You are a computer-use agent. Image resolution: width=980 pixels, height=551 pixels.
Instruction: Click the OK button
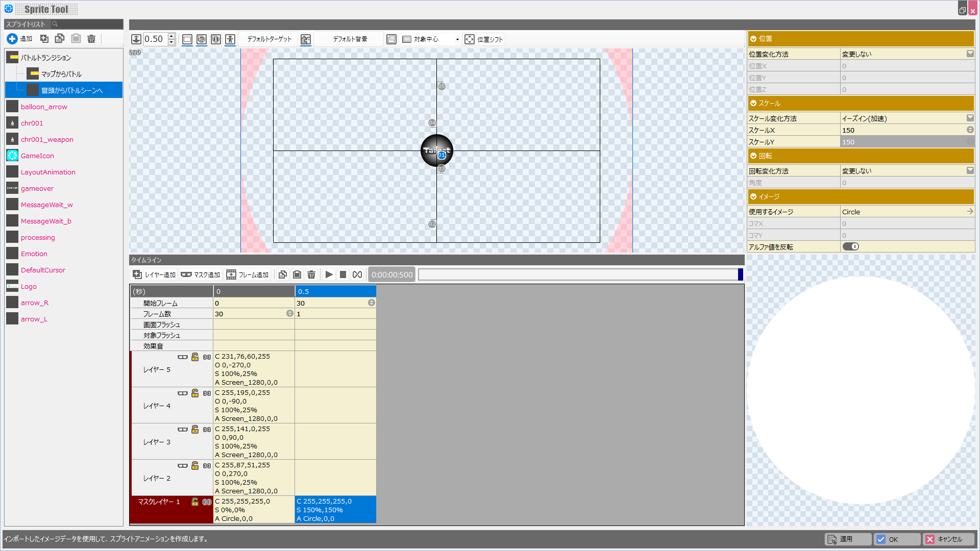(897, 539)
